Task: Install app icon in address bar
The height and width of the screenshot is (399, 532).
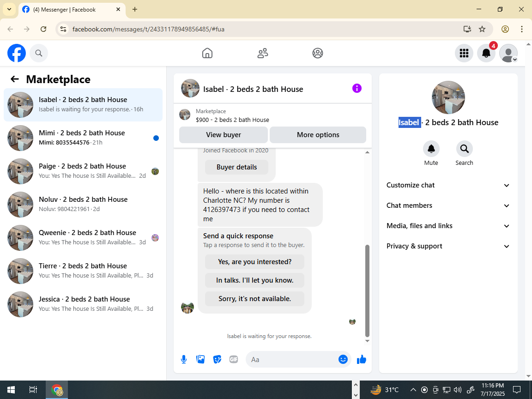Action: click(x=467, y=29)
